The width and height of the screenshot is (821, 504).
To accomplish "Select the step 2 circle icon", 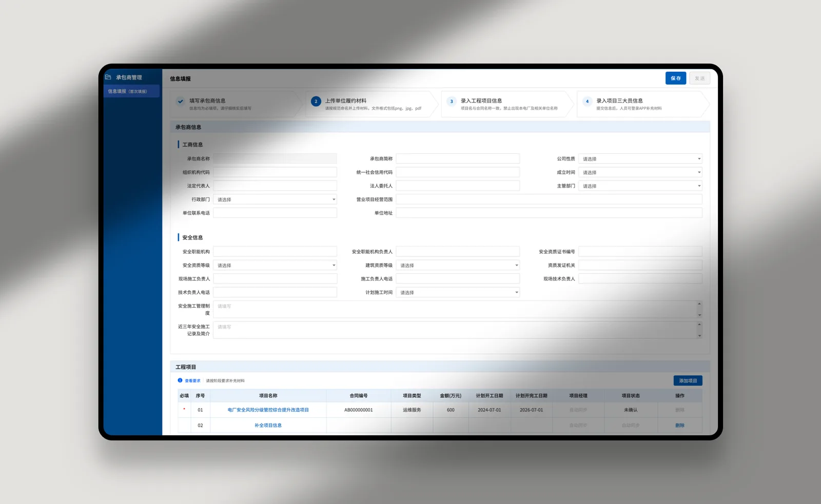I will [x=316, y=102].
